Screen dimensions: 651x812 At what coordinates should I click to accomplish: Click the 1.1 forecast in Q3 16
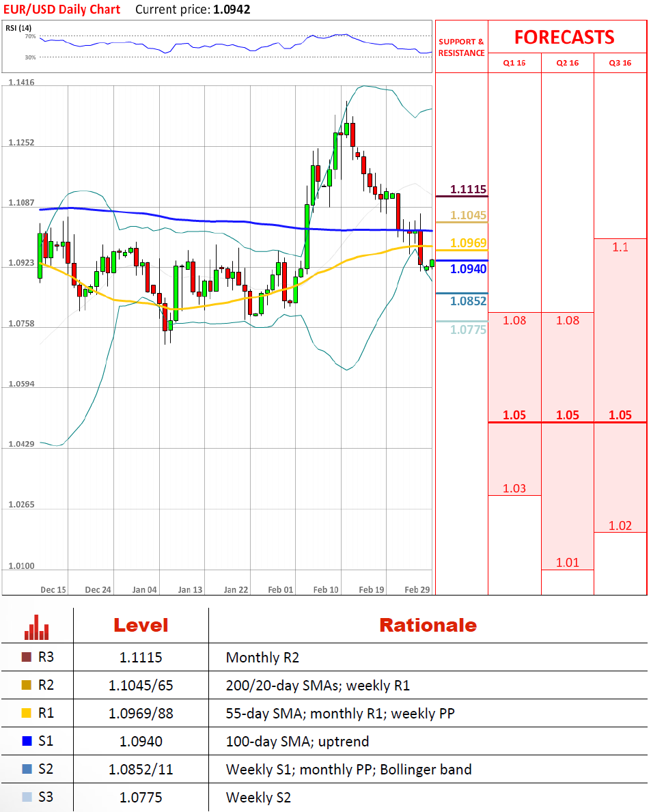tap(620, 247)
